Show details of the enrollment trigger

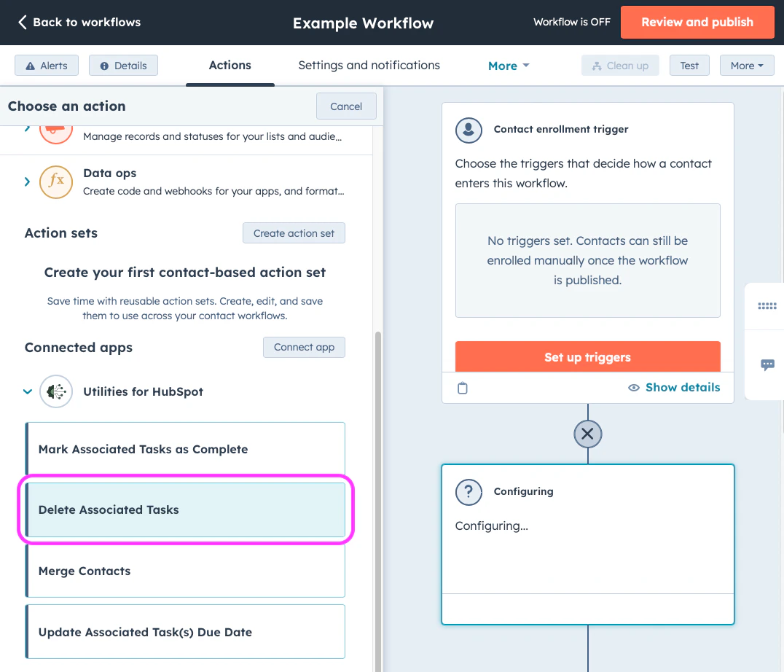(674, 387)
